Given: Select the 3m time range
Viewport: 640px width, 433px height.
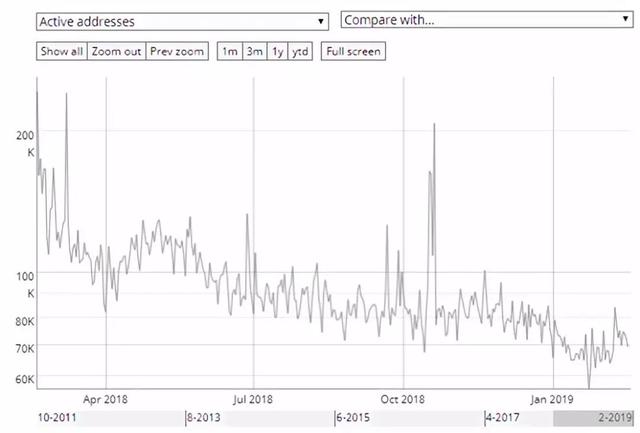Looking at the screenshot, I should tap(253, 51).
